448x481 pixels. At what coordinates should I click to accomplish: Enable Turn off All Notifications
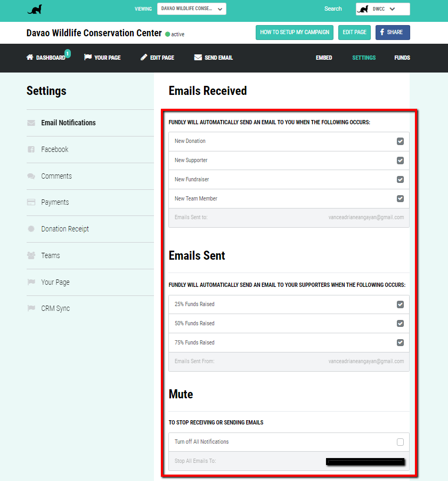click(x=400, y=442)
